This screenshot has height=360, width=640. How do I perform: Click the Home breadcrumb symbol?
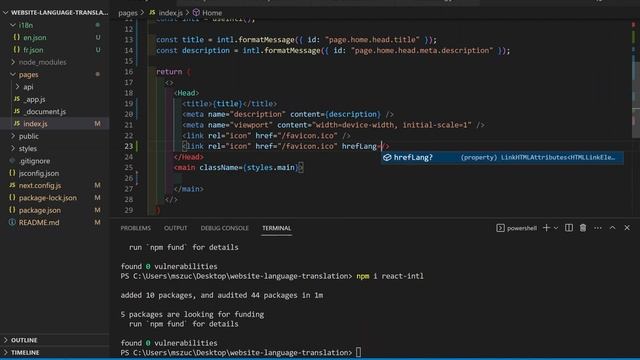click(x=212, y=13)
